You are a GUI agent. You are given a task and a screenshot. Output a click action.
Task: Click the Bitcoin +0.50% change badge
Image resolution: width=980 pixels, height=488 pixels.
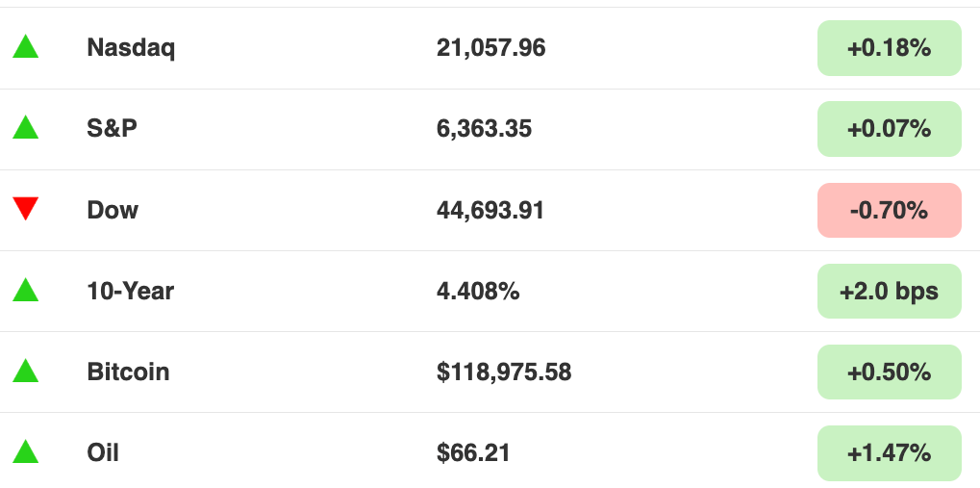[x=889, y=372]
